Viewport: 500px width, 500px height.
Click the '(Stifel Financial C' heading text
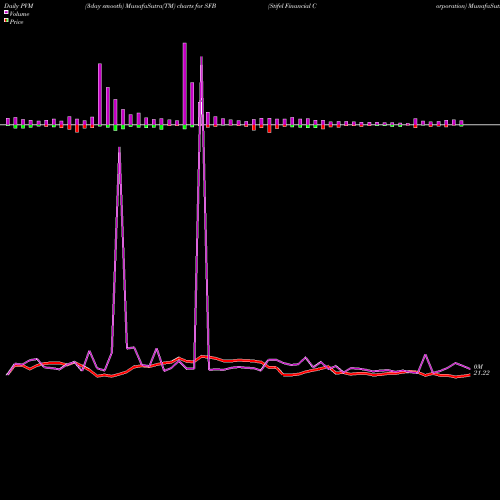coord(292,6)
